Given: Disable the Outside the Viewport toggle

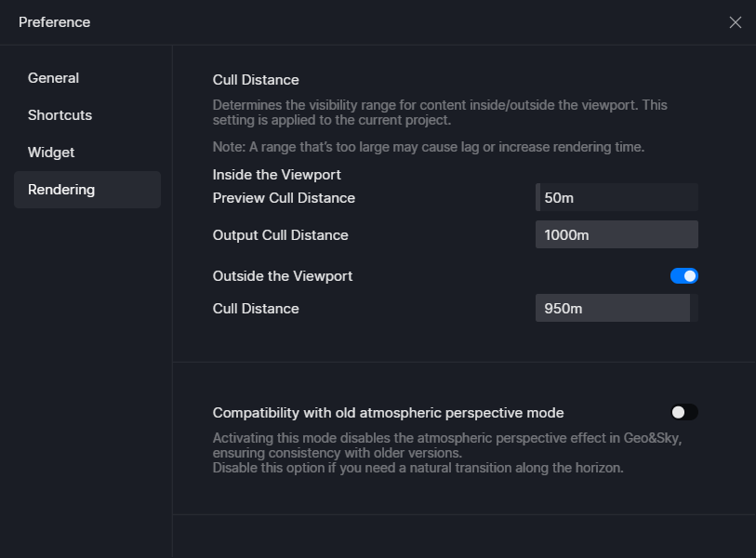Looking at the screenshot, I should pyautogui.click(x=683, y=276).
